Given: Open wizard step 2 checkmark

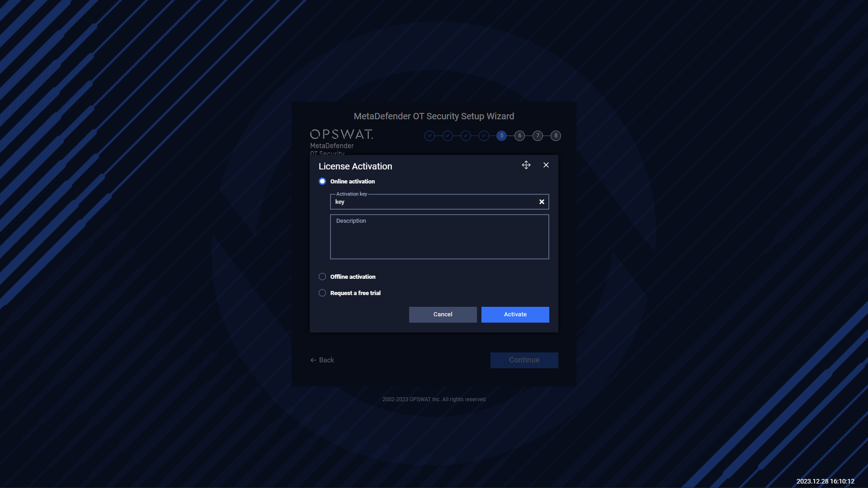Looking at the screenshot, I should point(448,136).
